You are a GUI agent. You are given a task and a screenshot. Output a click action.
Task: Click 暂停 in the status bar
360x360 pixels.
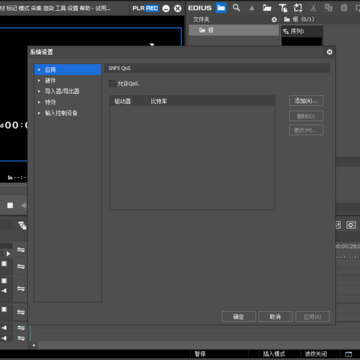[x=200, y=354]
